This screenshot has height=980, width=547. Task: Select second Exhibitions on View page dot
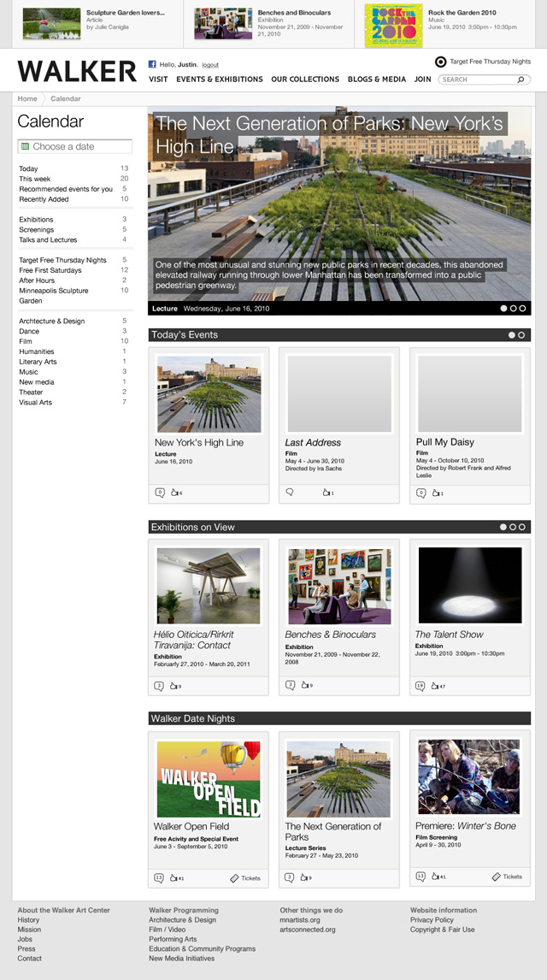514,527
